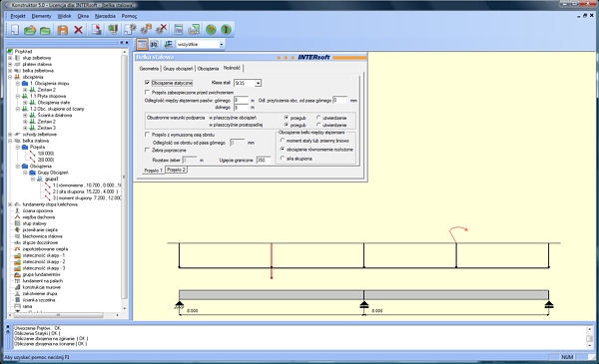Open the calculator icon in the toolbar
The height and width of the screenshot is (364, 599).
pyautogui.click(x=178, y=29)
